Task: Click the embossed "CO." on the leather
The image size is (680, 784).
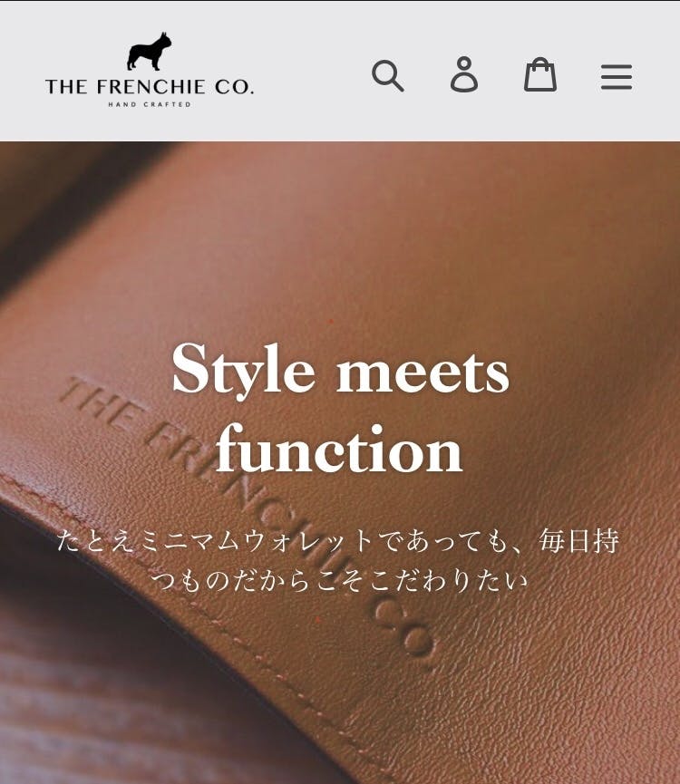Action: [405, 633]
